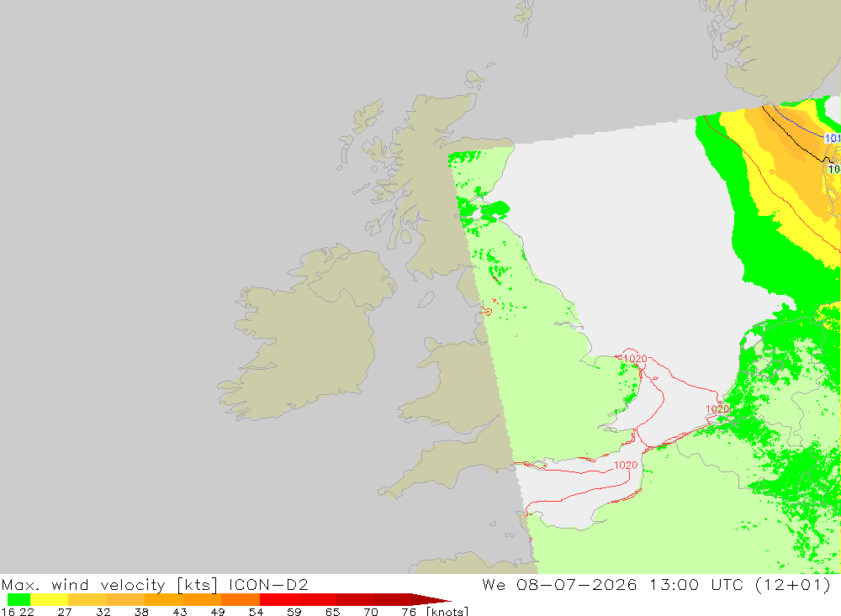Click the legend value '54'
The width and height of the screenshot is (841, 616).
pos(256,612)
